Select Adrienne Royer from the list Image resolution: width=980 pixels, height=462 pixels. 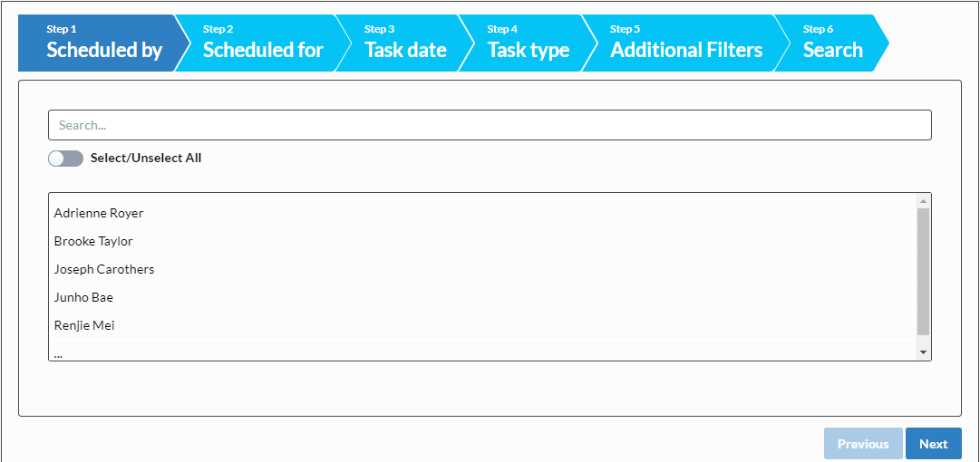pos(481,213)
